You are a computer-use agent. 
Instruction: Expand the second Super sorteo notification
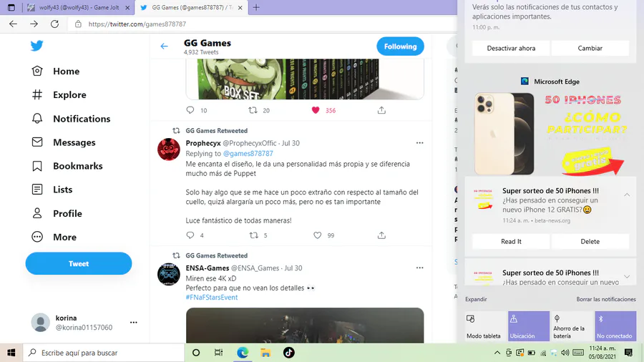[x=627, y=277]
